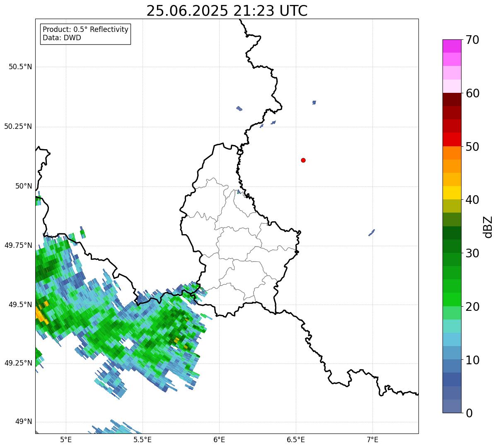
Task: Click the 49.75°N latitude label
Action: point(18,245)
